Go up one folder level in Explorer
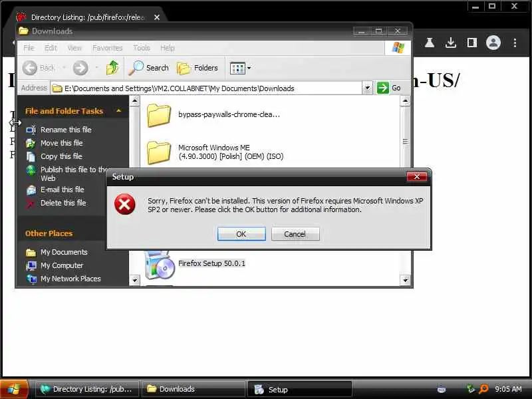This screenshot has height=399, width=532. coord(112,68)
